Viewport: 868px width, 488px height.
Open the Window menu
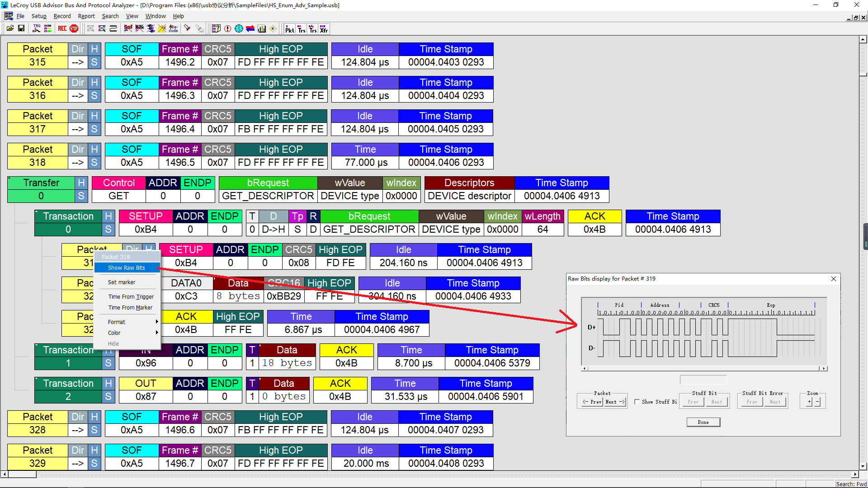click(x=156, y=16)
